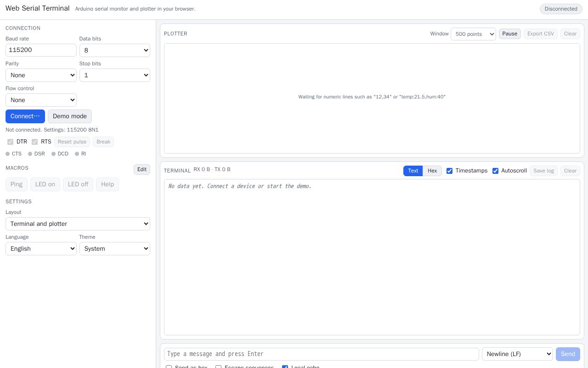Run the Help macro
The image size is (588, 368).
[107, 184]
